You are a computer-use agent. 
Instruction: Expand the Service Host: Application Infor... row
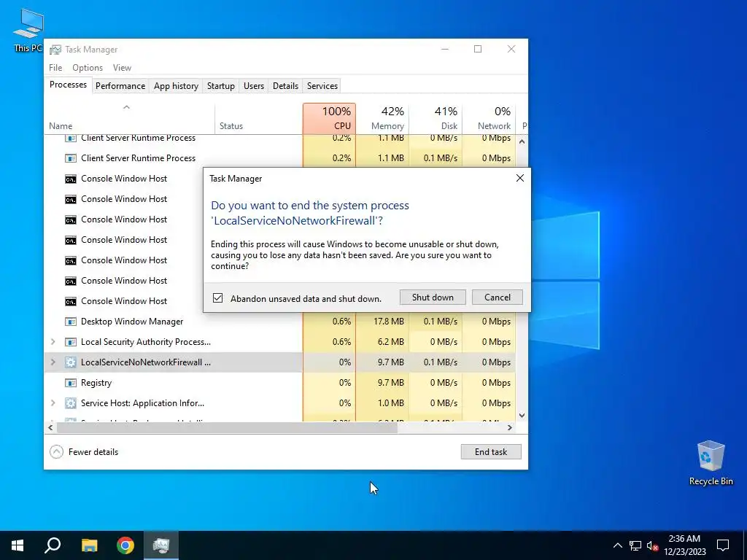(53, 403)
